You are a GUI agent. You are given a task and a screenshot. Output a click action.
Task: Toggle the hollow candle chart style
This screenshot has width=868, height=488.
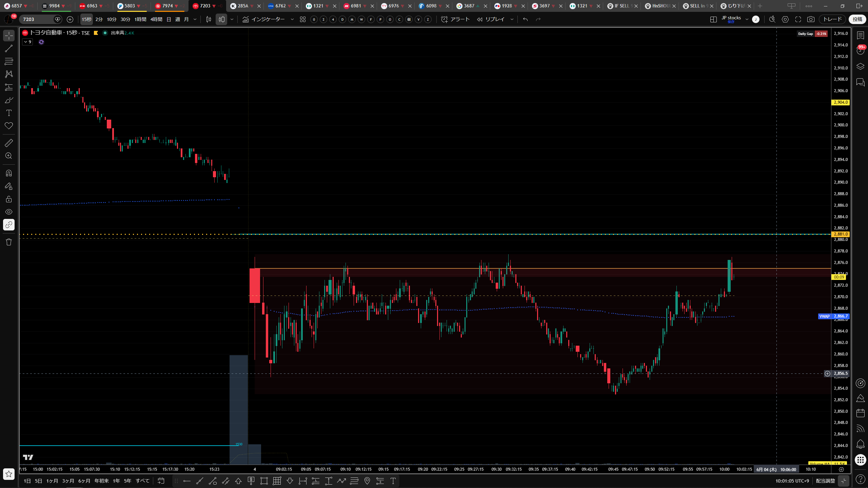(221, 19)
